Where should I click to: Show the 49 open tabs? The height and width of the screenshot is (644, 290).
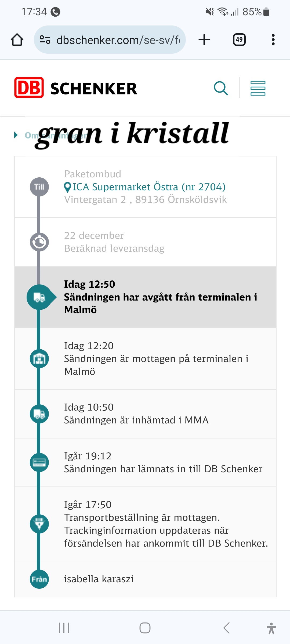(x=239, y=40)
